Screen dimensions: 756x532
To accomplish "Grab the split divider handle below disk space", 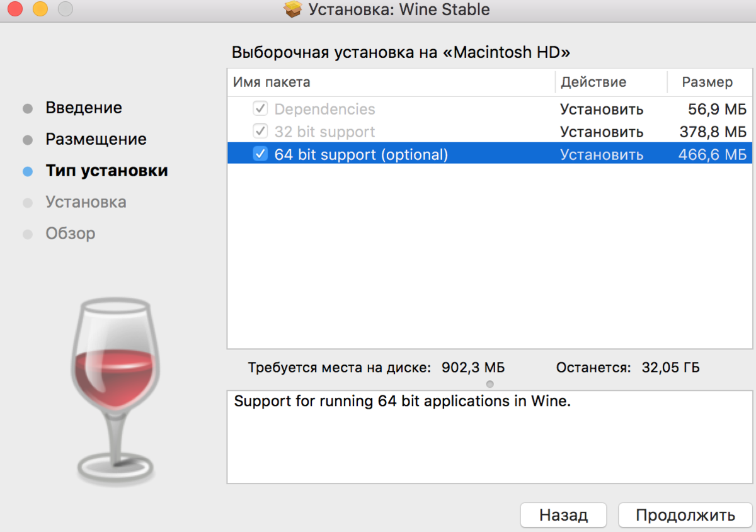I will (x=490, y=384).
